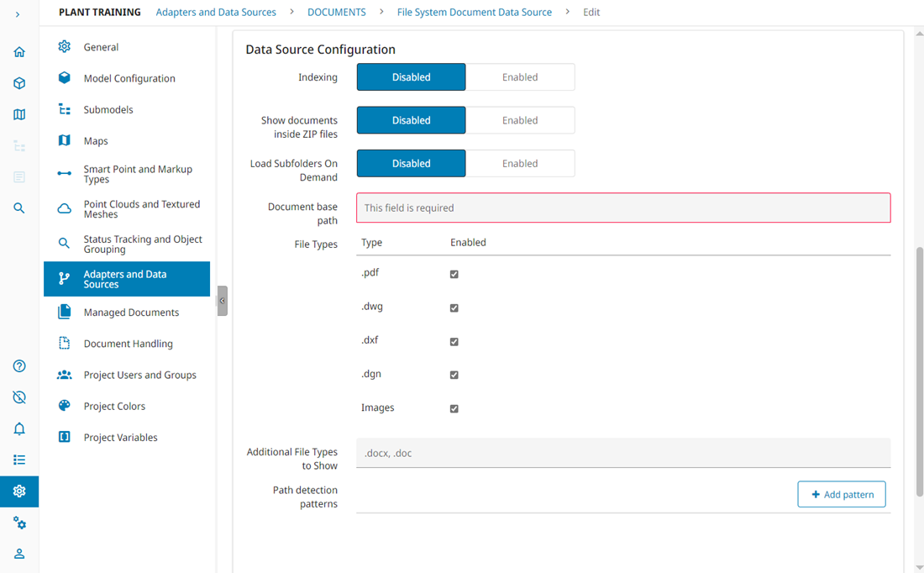924x573 pixels.
Task: Enable Show documents inside ZIP files
Action: coord(520,120)
